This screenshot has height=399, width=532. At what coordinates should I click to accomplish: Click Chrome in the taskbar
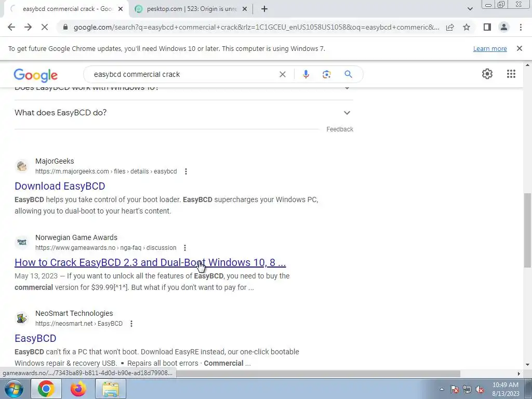point(46,389)
